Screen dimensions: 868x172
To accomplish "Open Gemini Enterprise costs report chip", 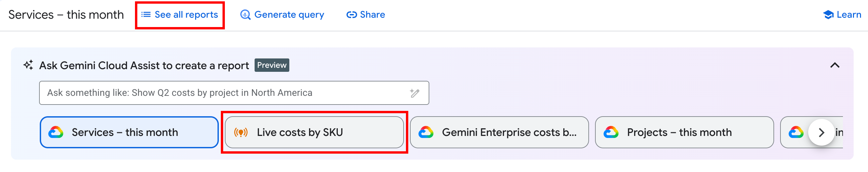I will [x=499, y=132].
